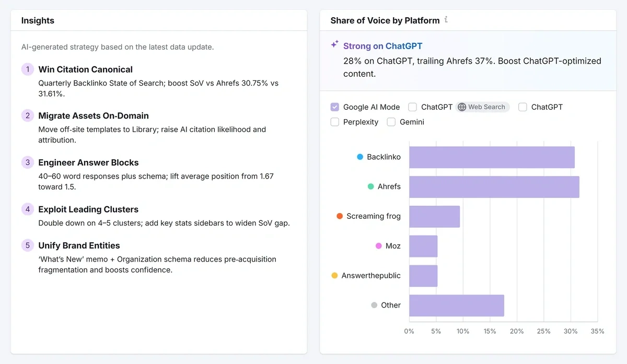Click the Backlinko bar in the chart

(492, 157)
